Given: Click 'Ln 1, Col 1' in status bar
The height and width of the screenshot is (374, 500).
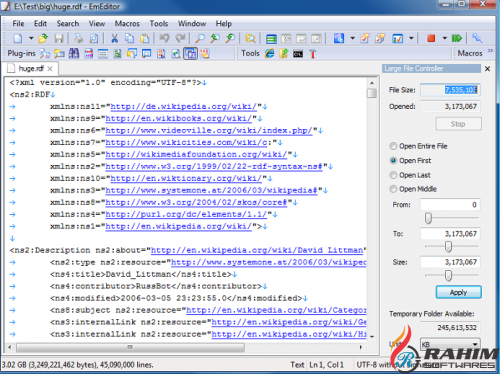Looking at the screenshot, I should 326,365.
